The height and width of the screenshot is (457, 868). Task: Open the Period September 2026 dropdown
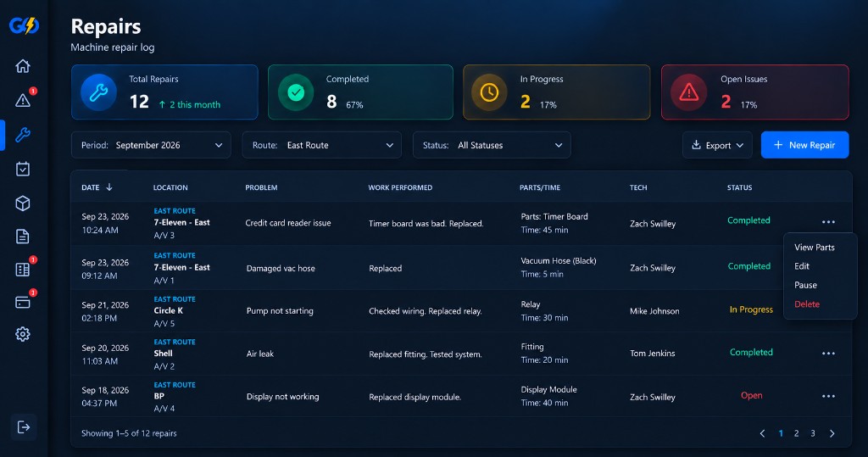click(x=151, y=145)
